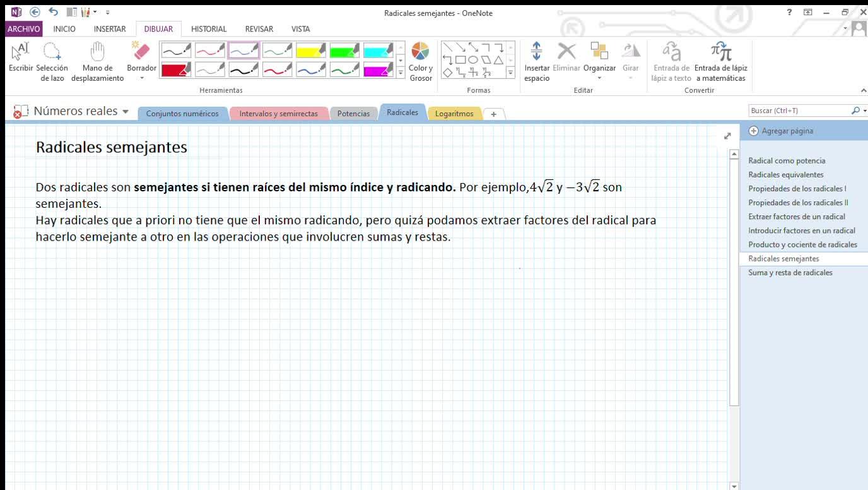The height and width of the screenshot is (490, 868).
Task: Click Entrada de lápiz a texto
Action: coord(671,62)
